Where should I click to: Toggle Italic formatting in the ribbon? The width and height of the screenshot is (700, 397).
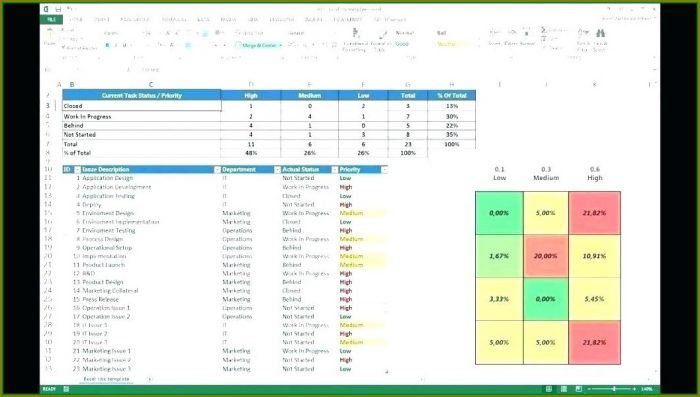(116, 45)
